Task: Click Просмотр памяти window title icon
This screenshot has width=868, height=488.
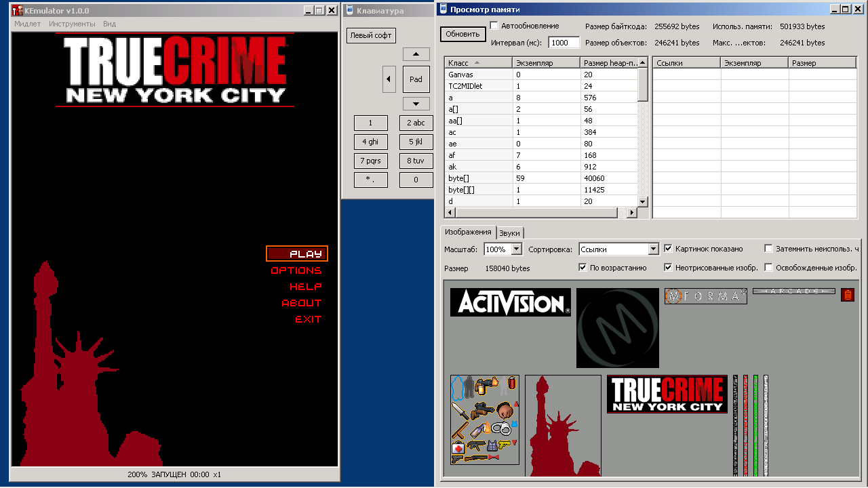Action: [x=443, y=9]
